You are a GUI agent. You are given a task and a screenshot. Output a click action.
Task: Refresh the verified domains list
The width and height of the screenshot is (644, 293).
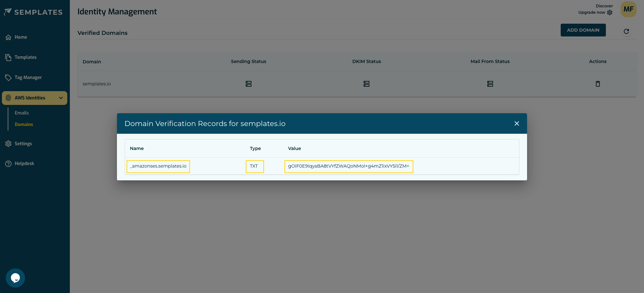pyautogui.click(x=626, y=31)
